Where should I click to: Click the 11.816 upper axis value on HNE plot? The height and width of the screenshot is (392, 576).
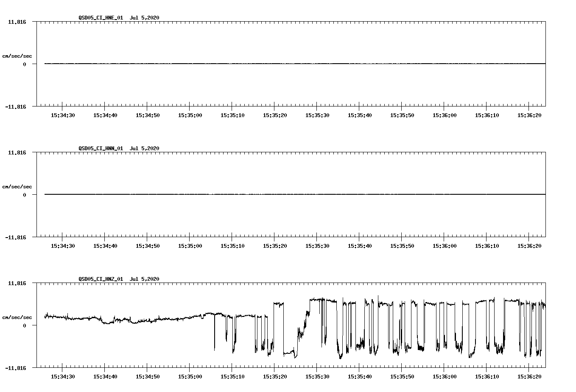(x=17, y=22)
